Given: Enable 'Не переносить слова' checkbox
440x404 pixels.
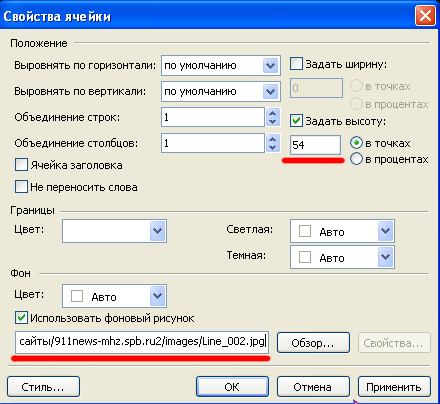Looking at the screenshot, I should coord(21,187).
